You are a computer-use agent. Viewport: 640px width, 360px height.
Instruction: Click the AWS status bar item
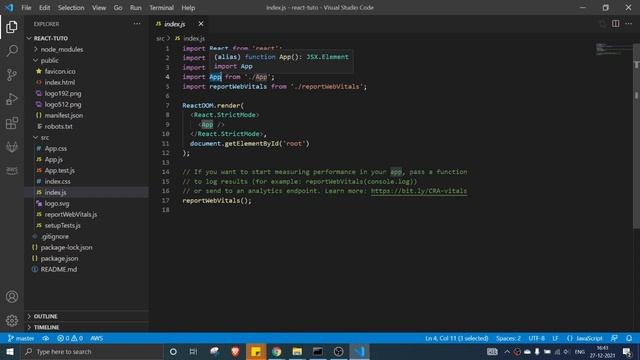(x=97, y=338)
